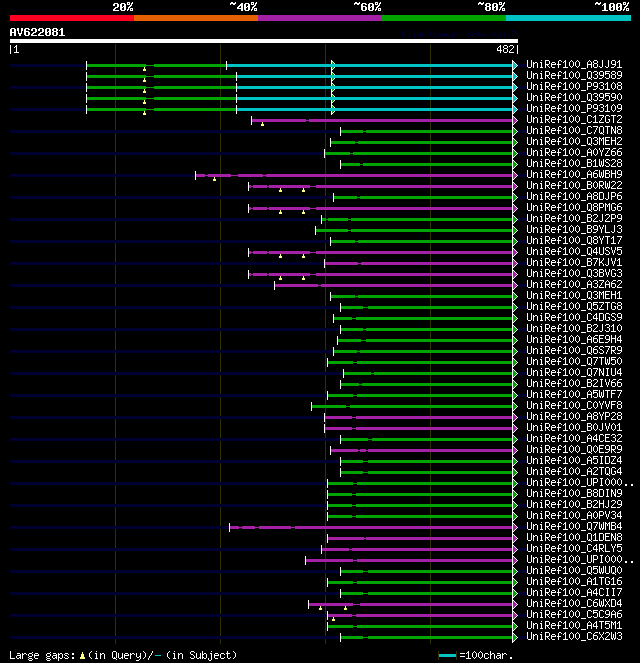Viewport: 640px width, 663px height.
Task: Click the white query sequence bar
Action: pyautogui.click(x=264, y=41)
